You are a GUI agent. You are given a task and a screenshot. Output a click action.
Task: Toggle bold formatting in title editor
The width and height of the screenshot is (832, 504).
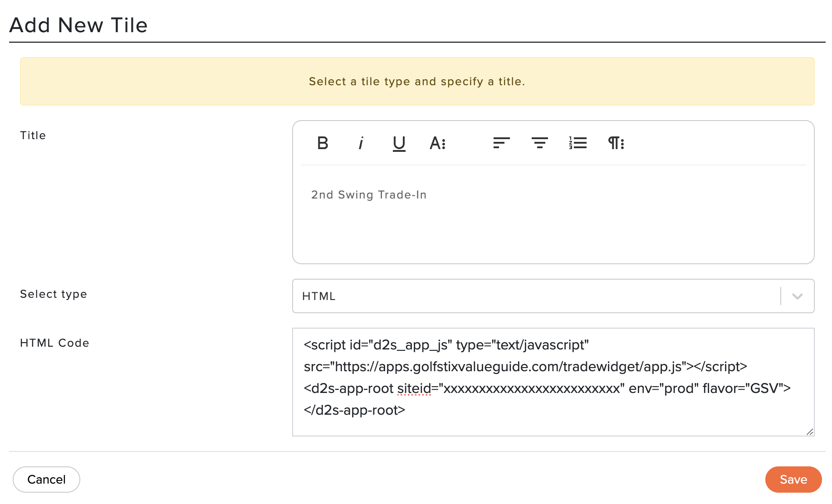tap(323, 143)
